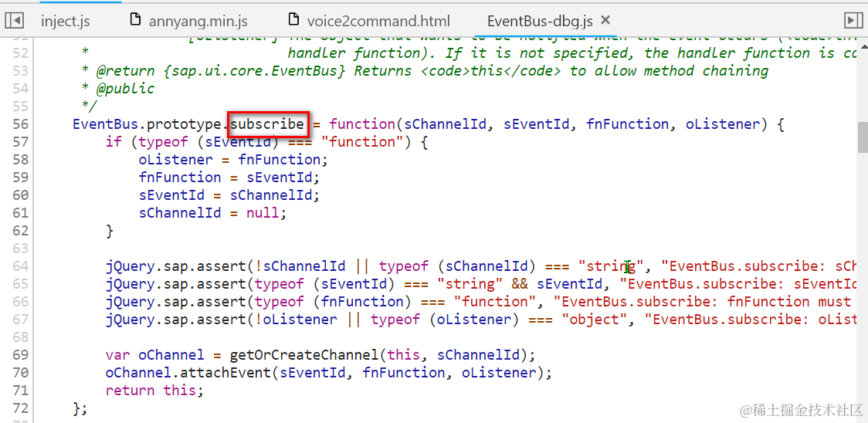Image resolution: width=868 pixels, height=423 pixels.
Task: Switch to the inject.js tab
Action: 66,22
